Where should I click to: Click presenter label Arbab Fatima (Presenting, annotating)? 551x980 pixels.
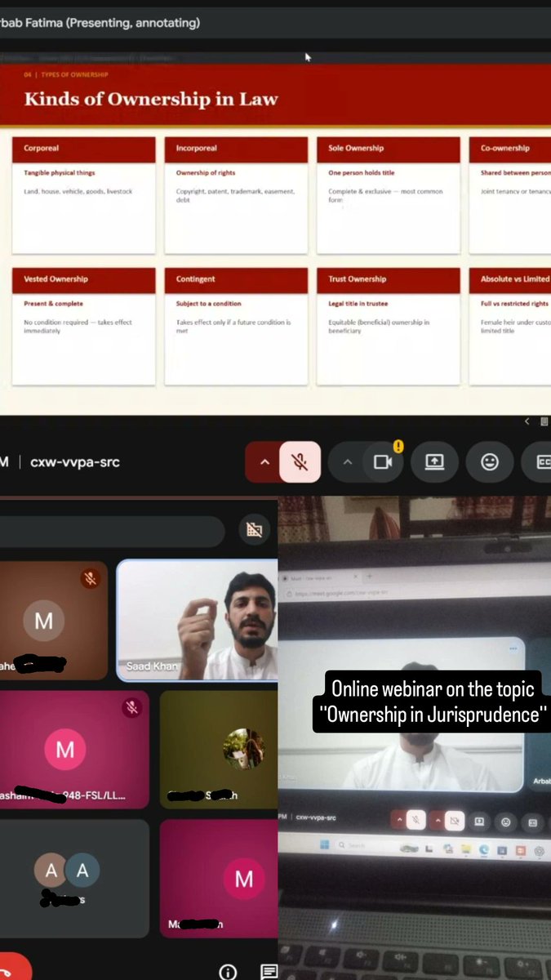(100, 23)
